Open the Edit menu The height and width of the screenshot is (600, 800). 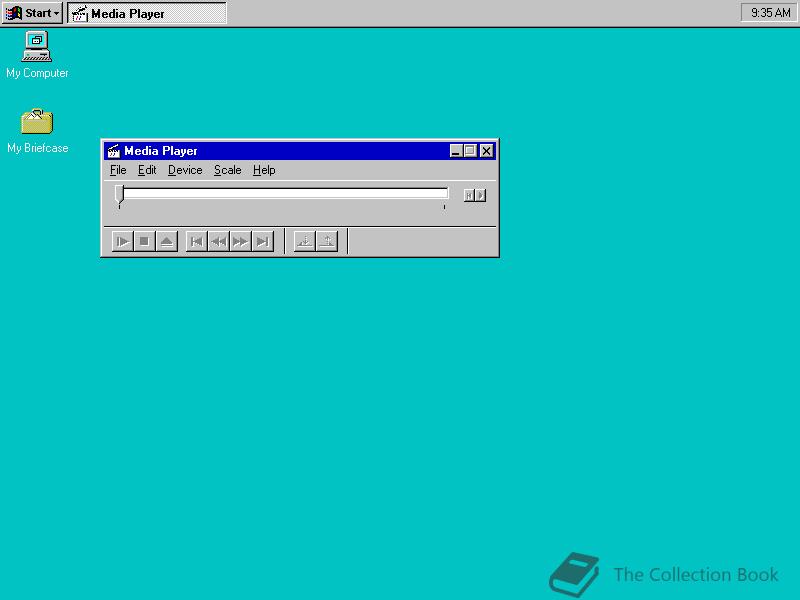coord(147,170)
